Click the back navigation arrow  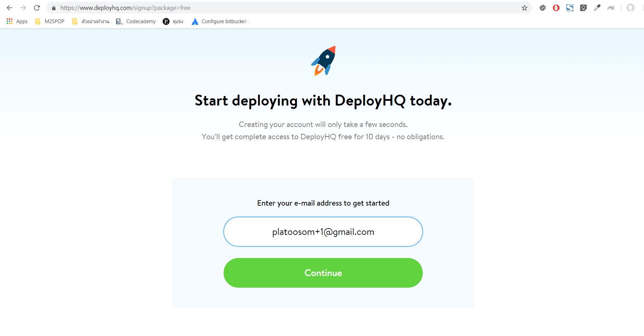pos(9,7)
